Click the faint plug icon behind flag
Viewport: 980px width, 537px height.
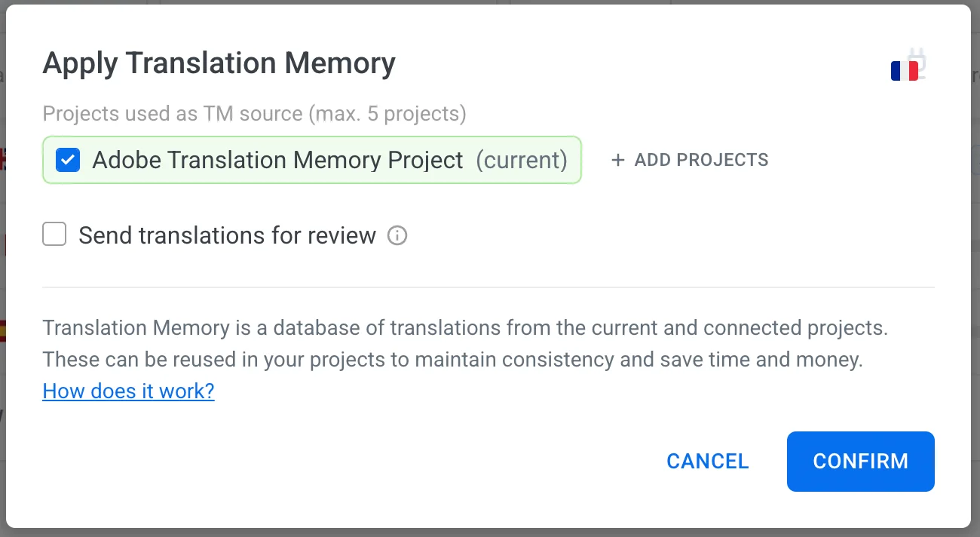[918, 60]
